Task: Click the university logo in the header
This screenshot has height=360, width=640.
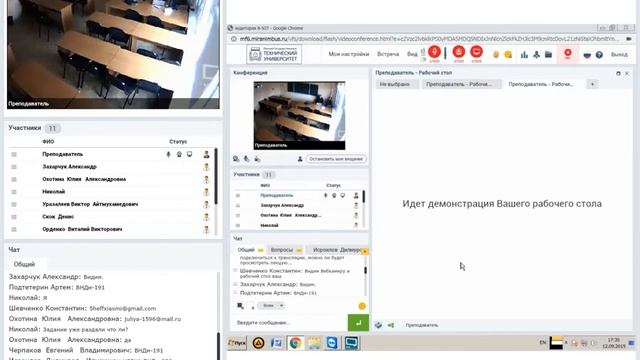Action: tap(274, 54)
